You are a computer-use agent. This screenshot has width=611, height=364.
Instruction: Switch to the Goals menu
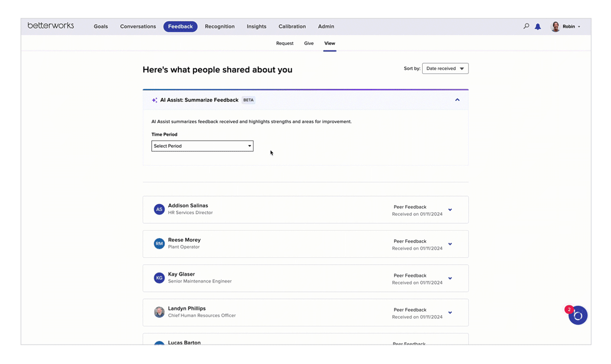pos(101,26)
